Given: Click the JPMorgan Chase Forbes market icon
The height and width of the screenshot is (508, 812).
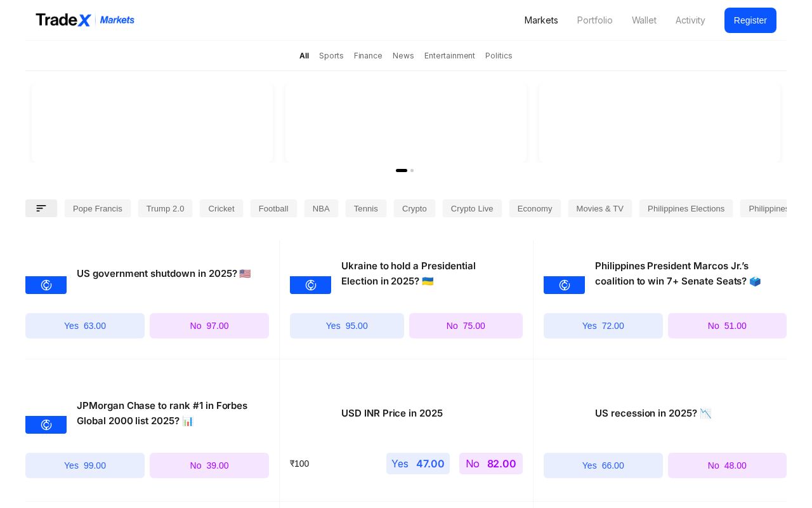Looking at the screenshot, I should pos(46,425).
